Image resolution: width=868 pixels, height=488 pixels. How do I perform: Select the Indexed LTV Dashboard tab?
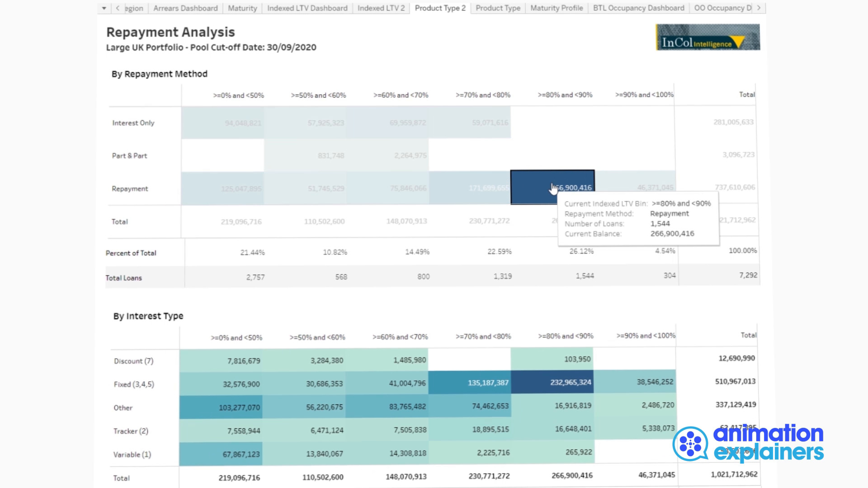(x=307, y=8)
